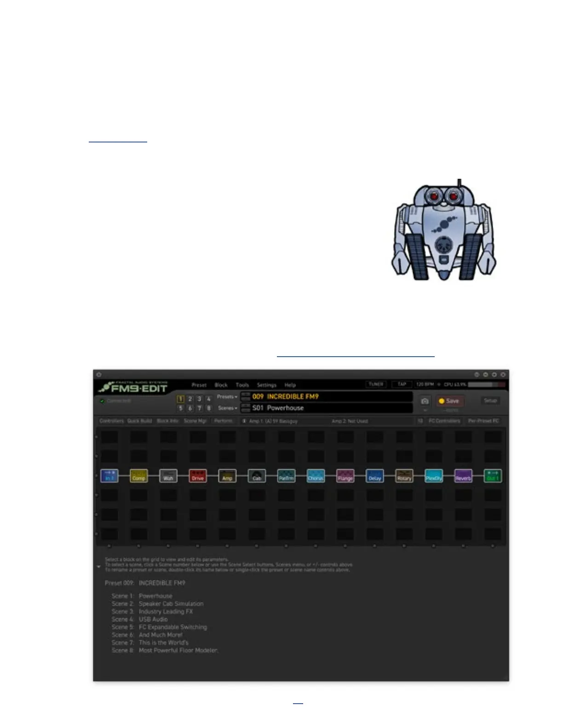The image size is (563, 728).
Task: Collapse the help text panel triangle
Action: click(x=99, y=567)
